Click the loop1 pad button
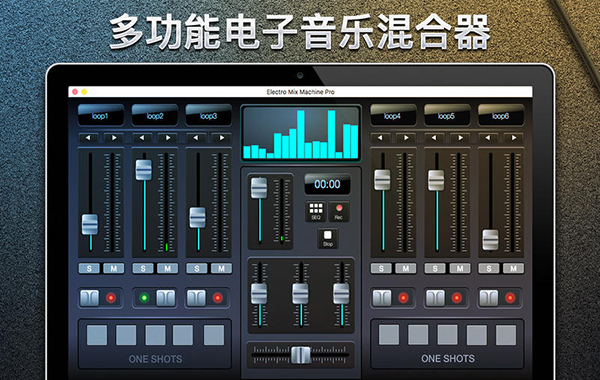This screenshot has width=600, height=380. [101, 116]
